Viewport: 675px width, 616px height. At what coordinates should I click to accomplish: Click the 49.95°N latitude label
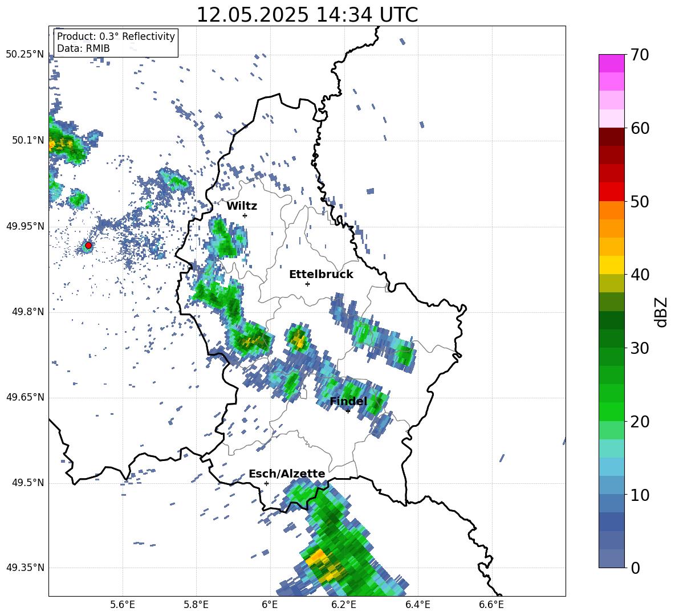pyautogui.click(x=25, y=226)
